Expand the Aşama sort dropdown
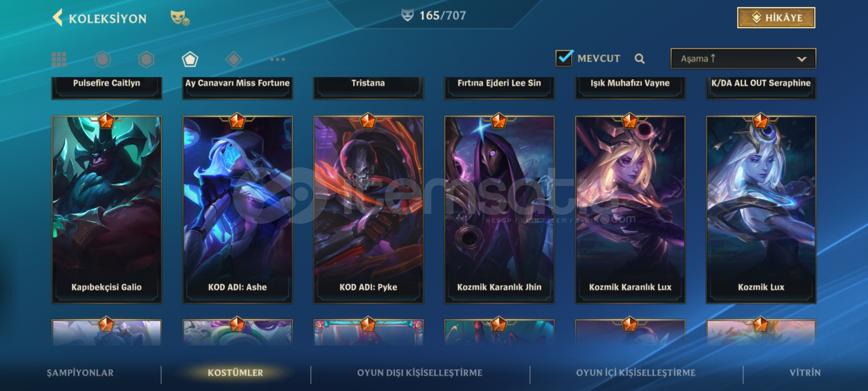 (x=743, y=58)
